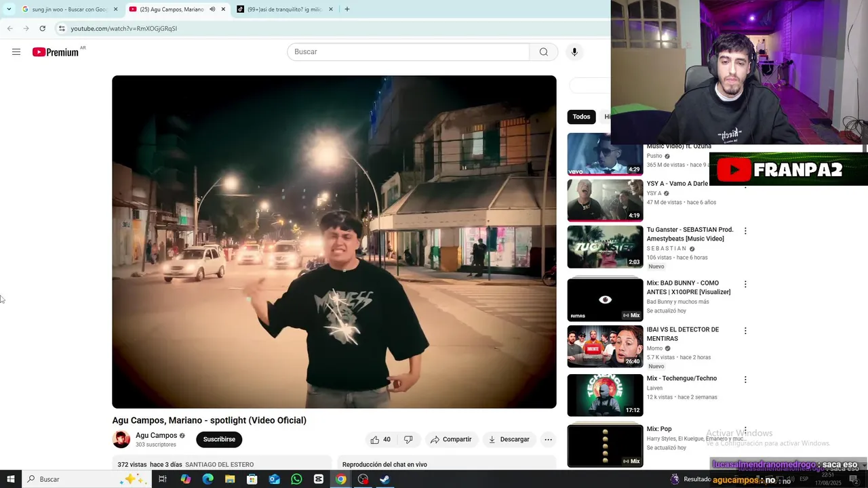Open more actions ellipsis under video

(x=548, y=439)
